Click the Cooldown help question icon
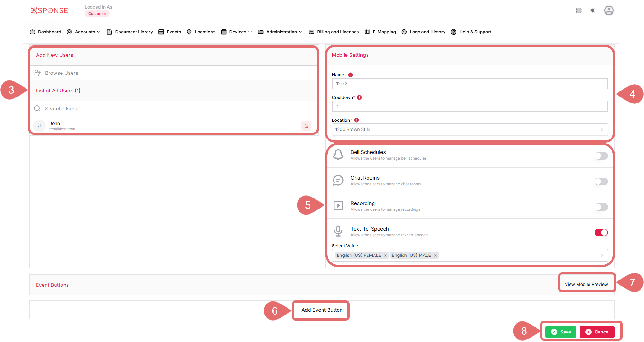The image size is (644, 342). (359, 97)
